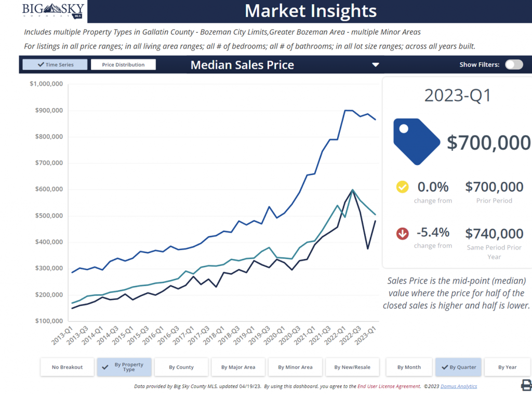Select the By Quarter time period

pos(458,367)
